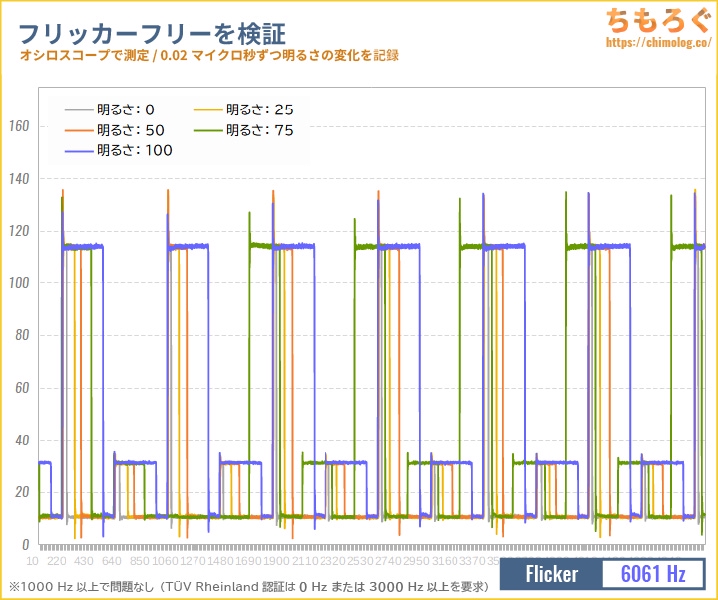This screenshot has height=600, width=718.
Task: Open the https://chimolog.co/ link
Action: [x=658, y=42]
